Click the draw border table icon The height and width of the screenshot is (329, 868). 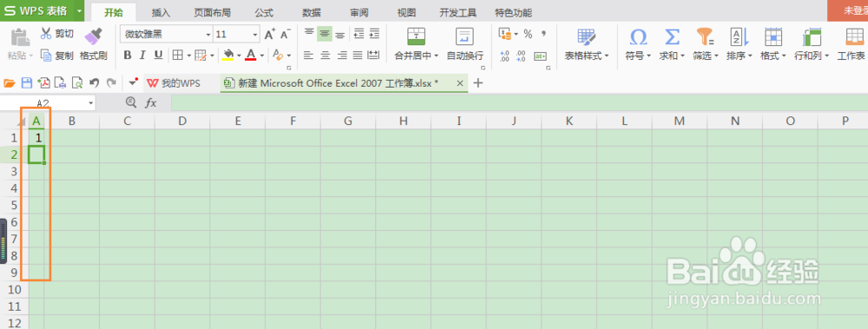[x=201, y=55]
